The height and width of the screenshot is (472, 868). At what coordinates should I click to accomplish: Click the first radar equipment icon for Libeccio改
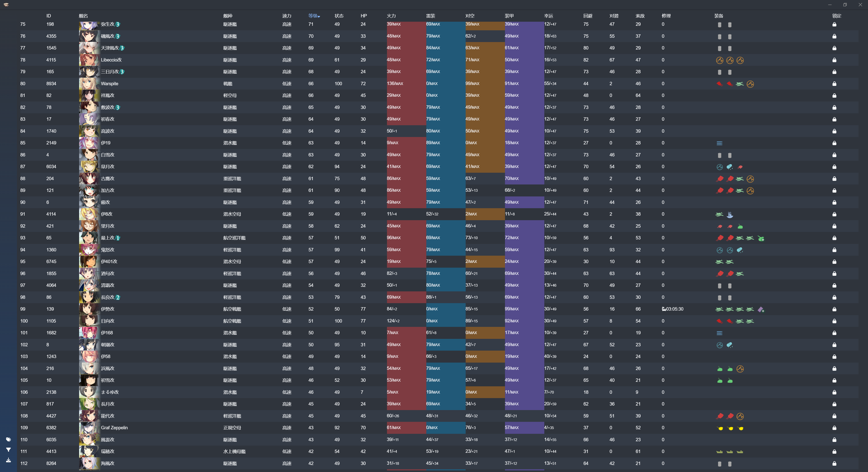tap(719, 60)
